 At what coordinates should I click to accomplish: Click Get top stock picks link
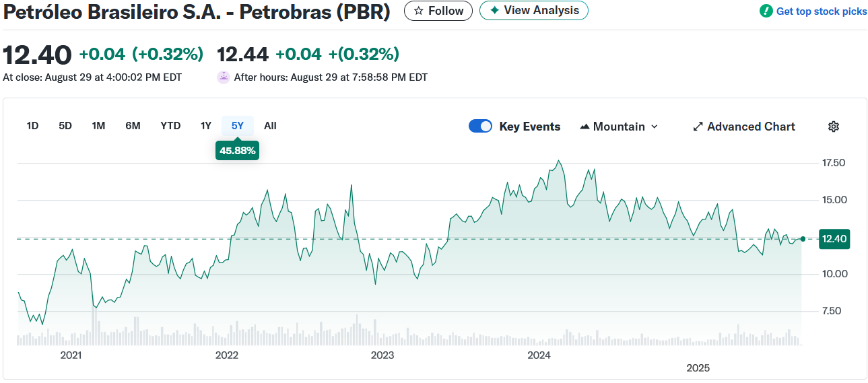(x=822, y=11)
